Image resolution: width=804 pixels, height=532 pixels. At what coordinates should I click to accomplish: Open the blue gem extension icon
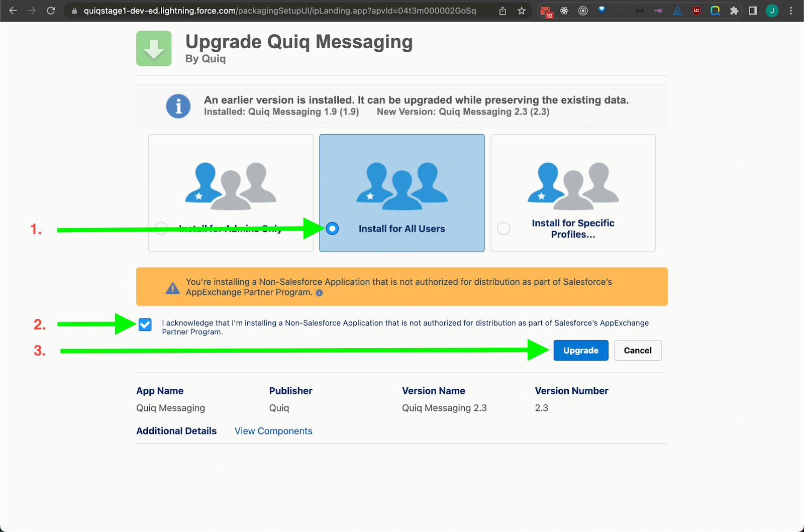pyautogui.click(x=602, y=11)
